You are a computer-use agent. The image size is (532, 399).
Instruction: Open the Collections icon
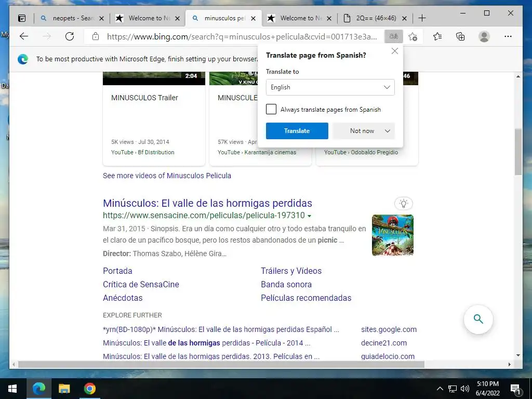460,36
